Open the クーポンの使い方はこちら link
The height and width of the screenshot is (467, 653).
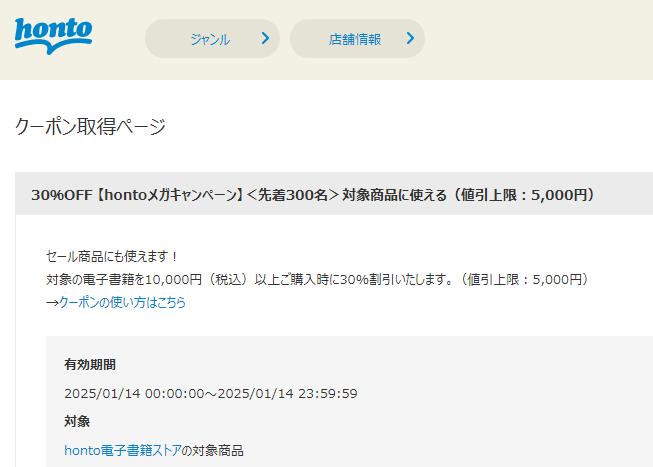[x=122, y=302]
